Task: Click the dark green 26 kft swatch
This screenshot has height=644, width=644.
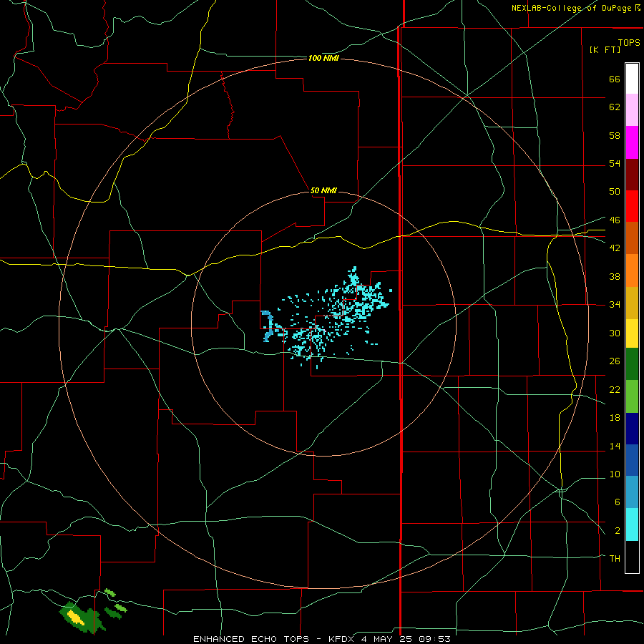Action: coord(632,364)
